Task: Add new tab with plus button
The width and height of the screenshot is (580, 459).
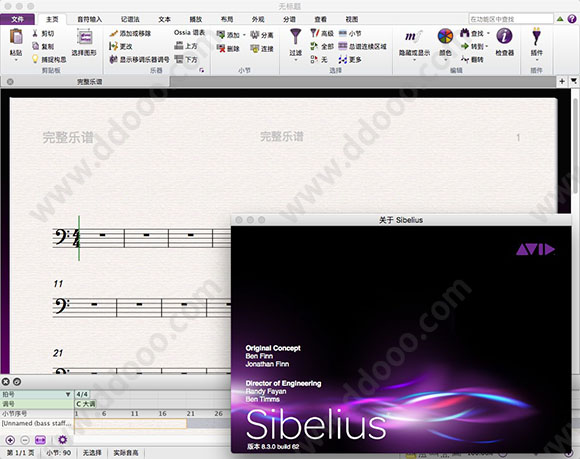Action: click(562, 81)
